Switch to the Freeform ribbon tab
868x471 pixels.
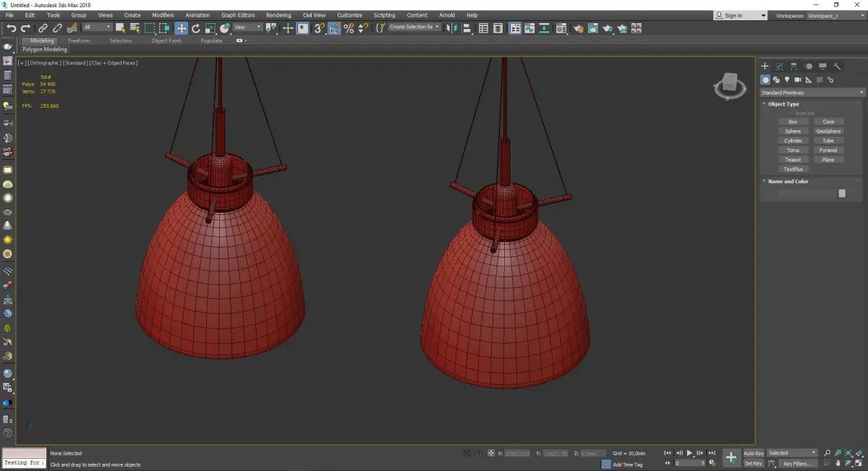[x=79, y=41]
